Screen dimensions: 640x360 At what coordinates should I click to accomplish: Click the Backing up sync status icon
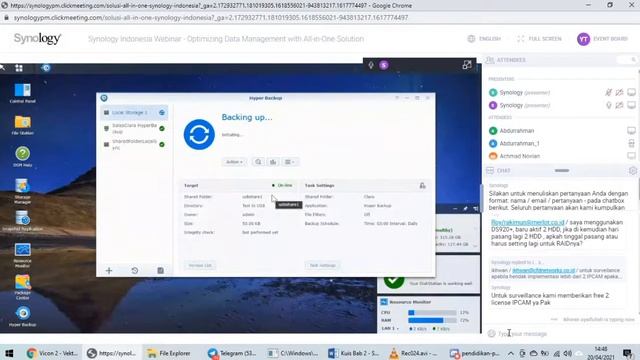click(199, 134)
